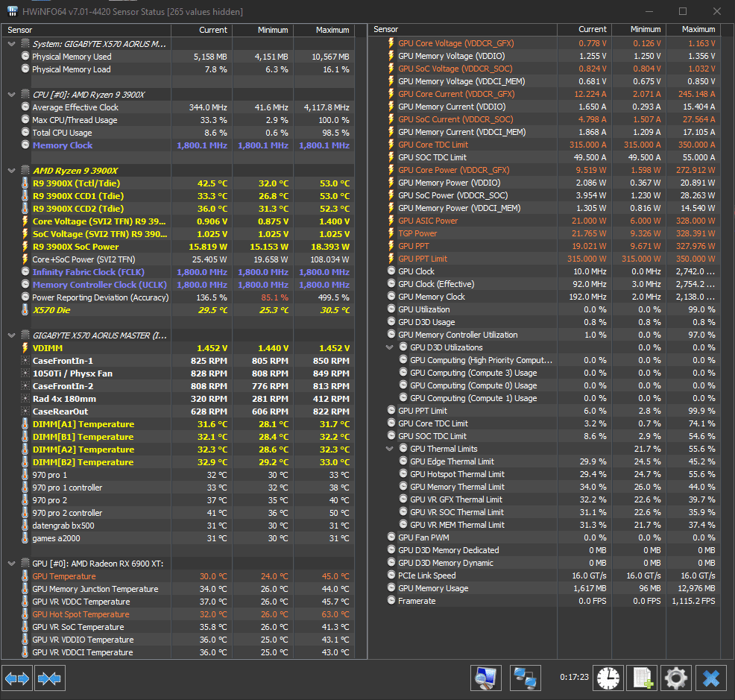Click lightning icon beside GPU ASIC Power

tap(391, 221)
